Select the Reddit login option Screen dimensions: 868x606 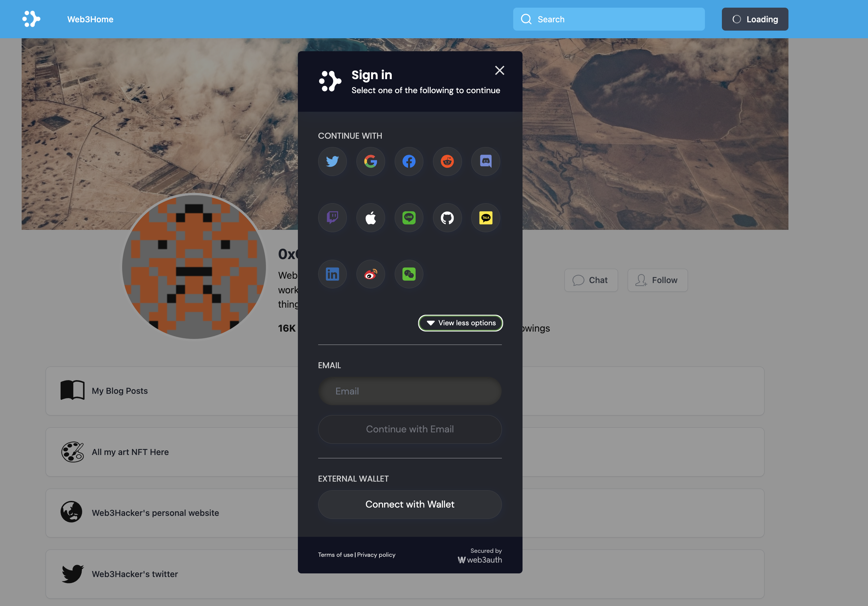tap(447, 161)
